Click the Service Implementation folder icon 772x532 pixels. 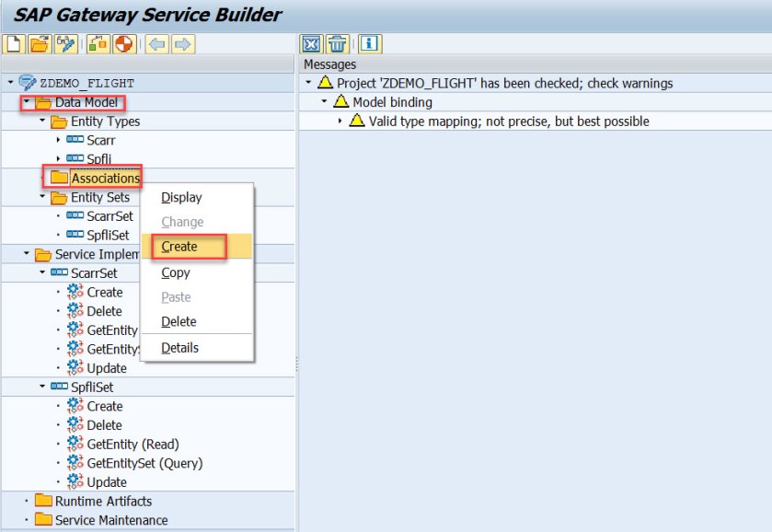43,254
